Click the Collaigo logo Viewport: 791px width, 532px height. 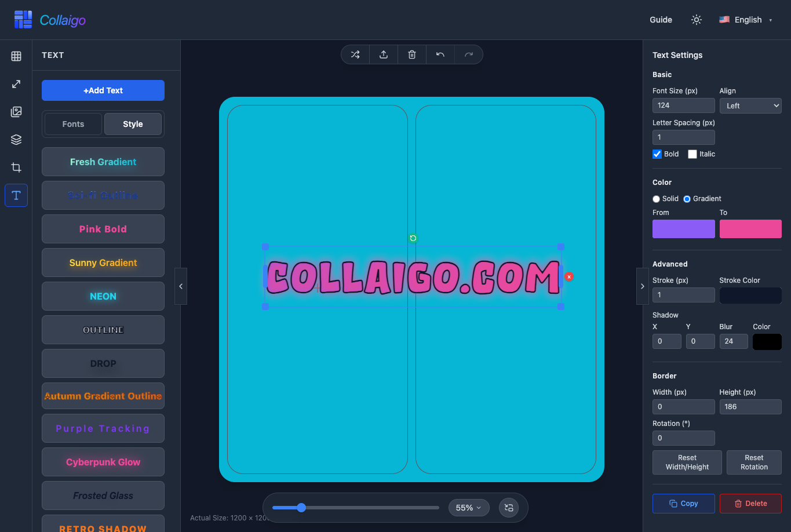(x=50, y=20)
